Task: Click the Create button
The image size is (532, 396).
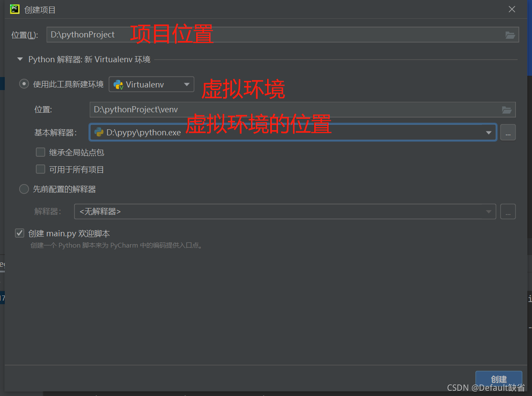Action: 499,379
